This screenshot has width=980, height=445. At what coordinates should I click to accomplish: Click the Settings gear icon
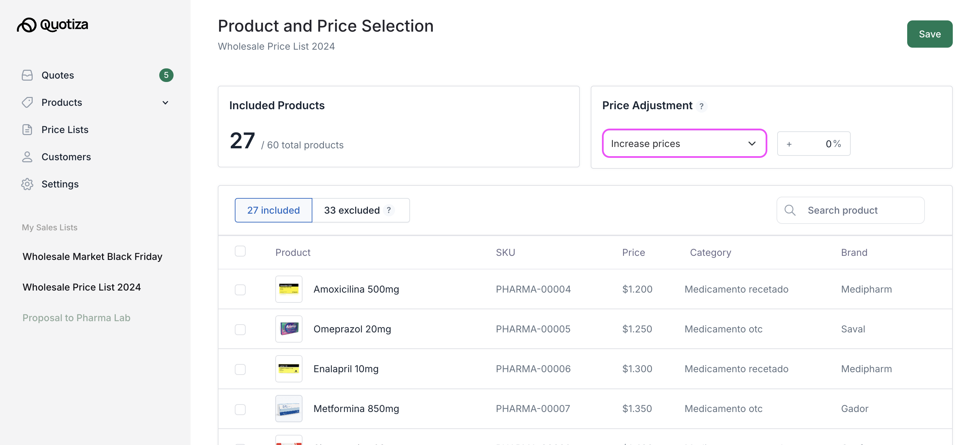tap(27, 184)
